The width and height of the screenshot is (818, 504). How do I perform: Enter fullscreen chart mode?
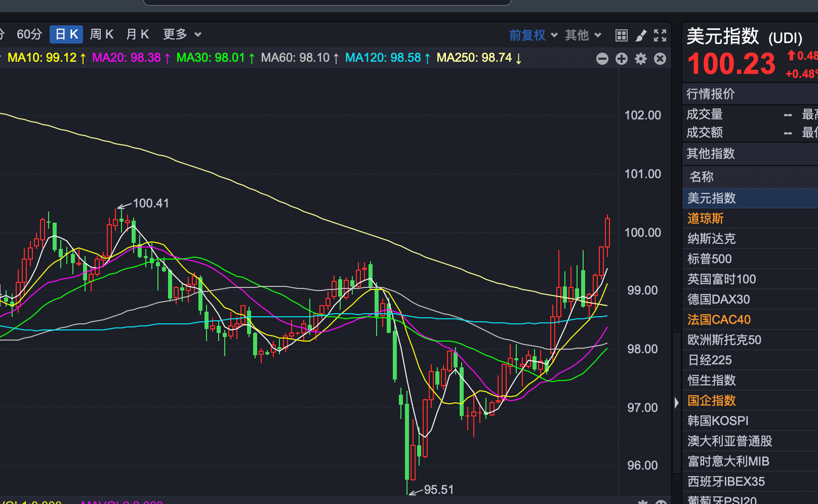pos(660,35)
